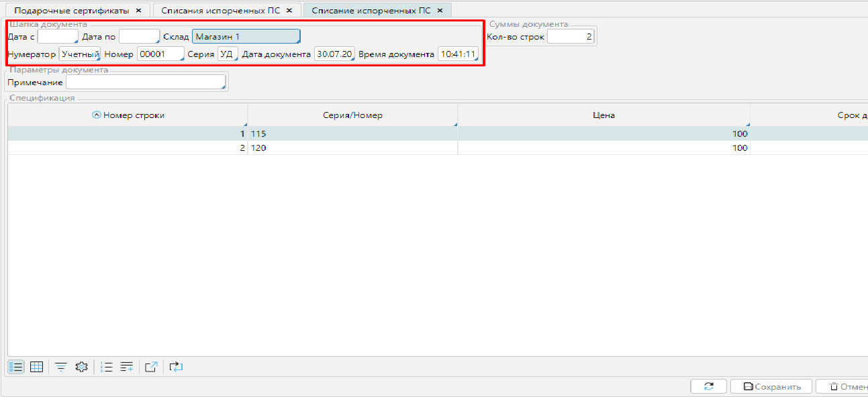Click the Сохранить button
Viewport: 868px width, 397px height.
click(x=771, y=387)
